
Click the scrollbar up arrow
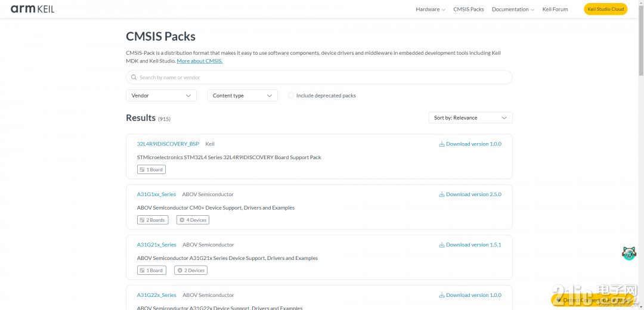coord(641,2)
